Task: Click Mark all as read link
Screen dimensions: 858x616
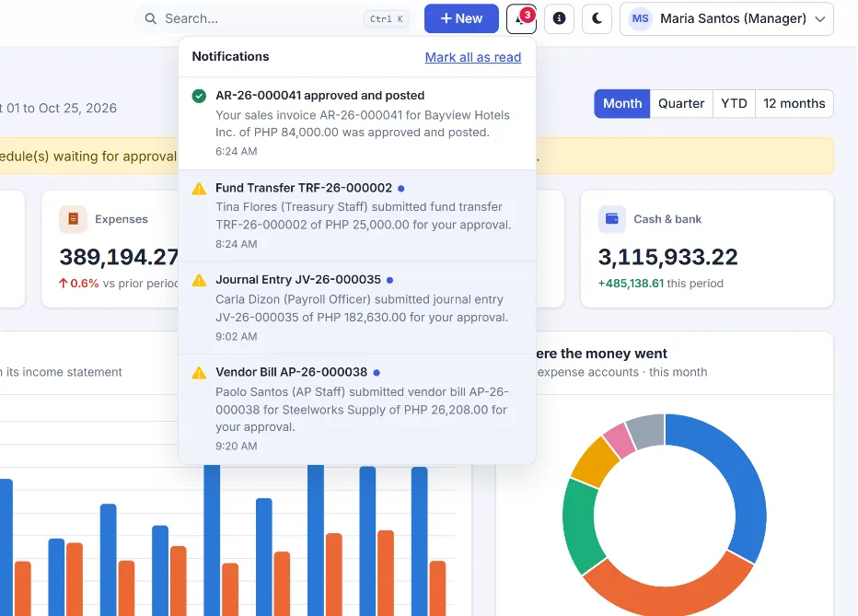Action: [473, 57]
